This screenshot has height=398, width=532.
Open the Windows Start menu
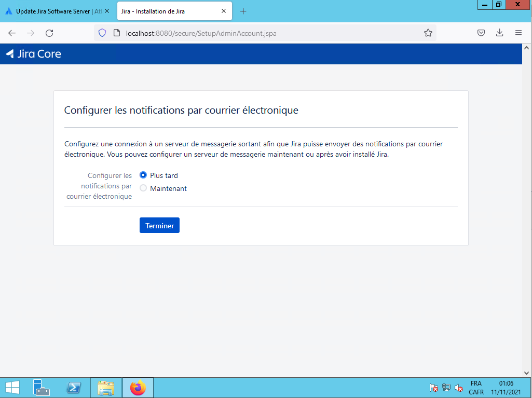pyautogui.click(x=12, y=388)
